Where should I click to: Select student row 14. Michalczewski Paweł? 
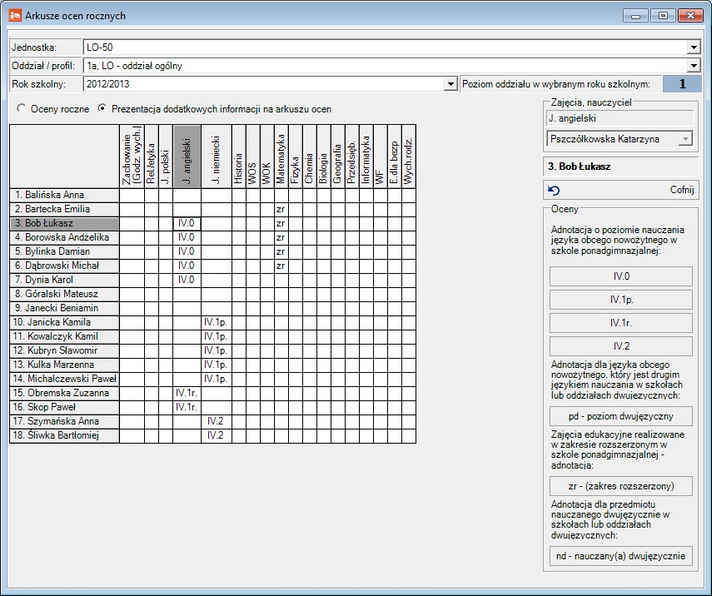pyautogui.click(x=64, y=379)
